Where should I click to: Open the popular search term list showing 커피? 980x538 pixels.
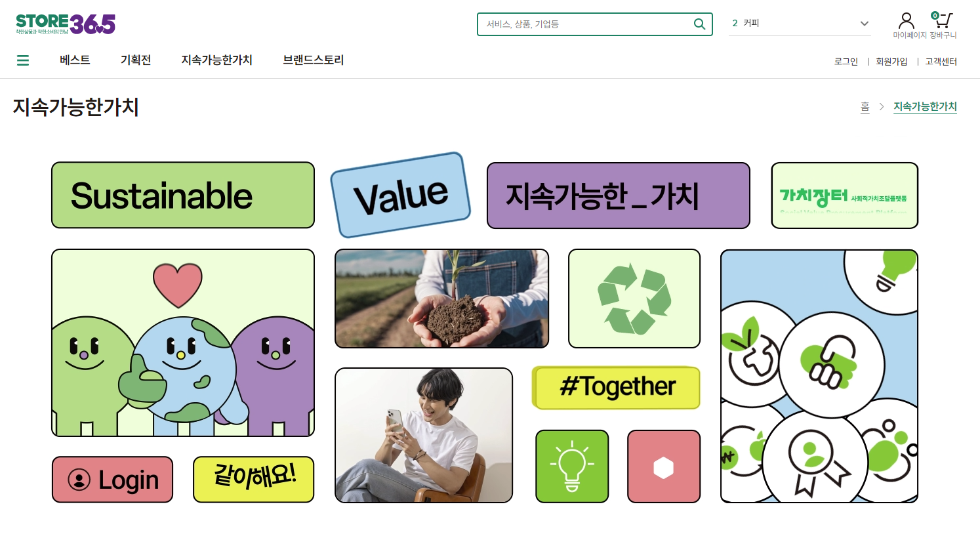click(800, 23)
